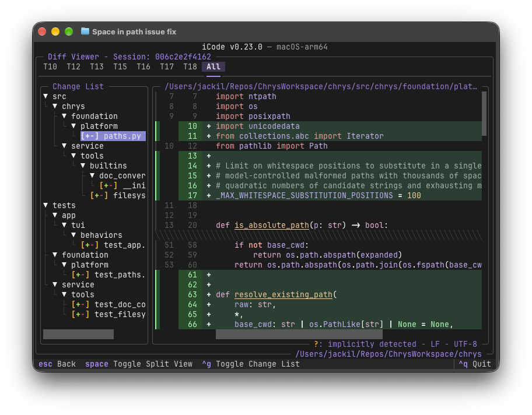Click the [+-] marker beside test_doc_co
532x415 pixels.
click(80, 304)
